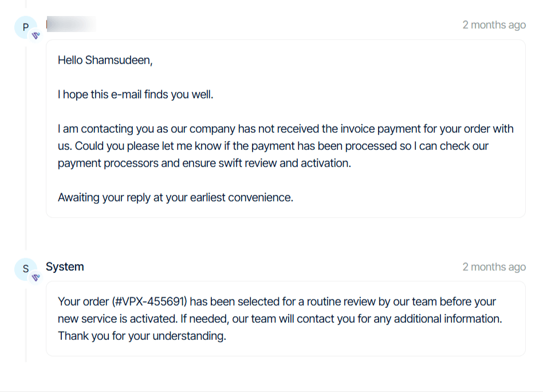543x392 pixels.
Task: Click the first message's 2 months ago timestamp
Action: coord(494,25)
